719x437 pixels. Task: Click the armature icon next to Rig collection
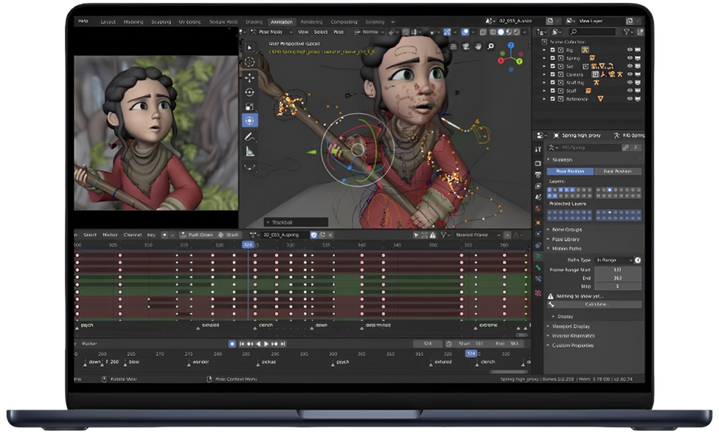(x=585, y=50)
